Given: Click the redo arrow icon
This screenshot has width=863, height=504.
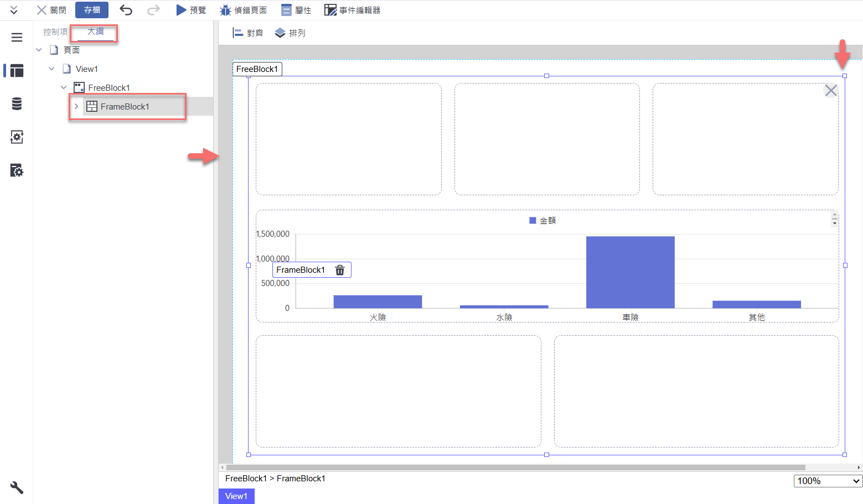Looking at the screenshot, I should tap(153, 10).
